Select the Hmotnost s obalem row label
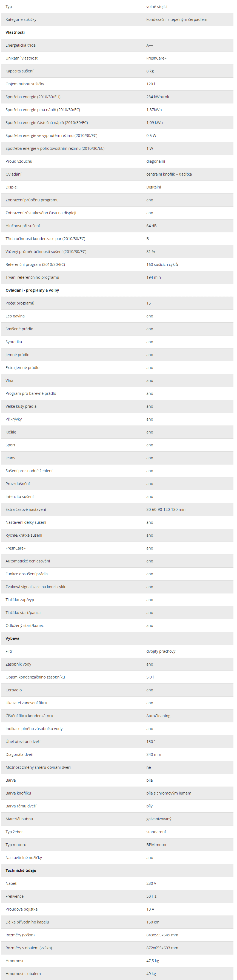Screen dimensions: 237x980 pyautogui.click(x=23, y=973)
